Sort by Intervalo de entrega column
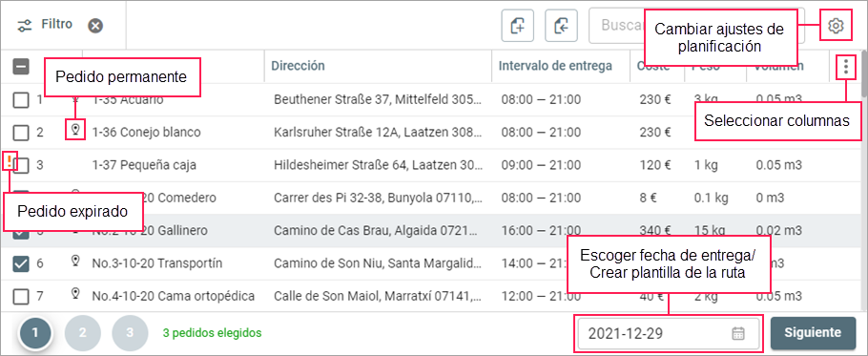The width and height of the screenshot is (868, 356). pyautogui.click(x=555, y=66)
